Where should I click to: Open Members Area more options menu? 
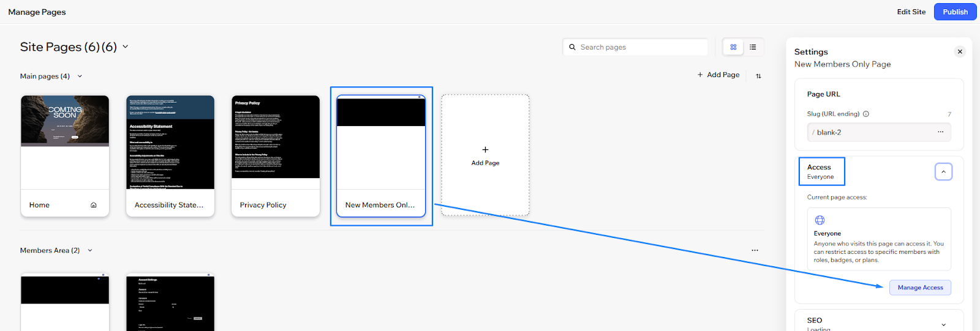755,250
